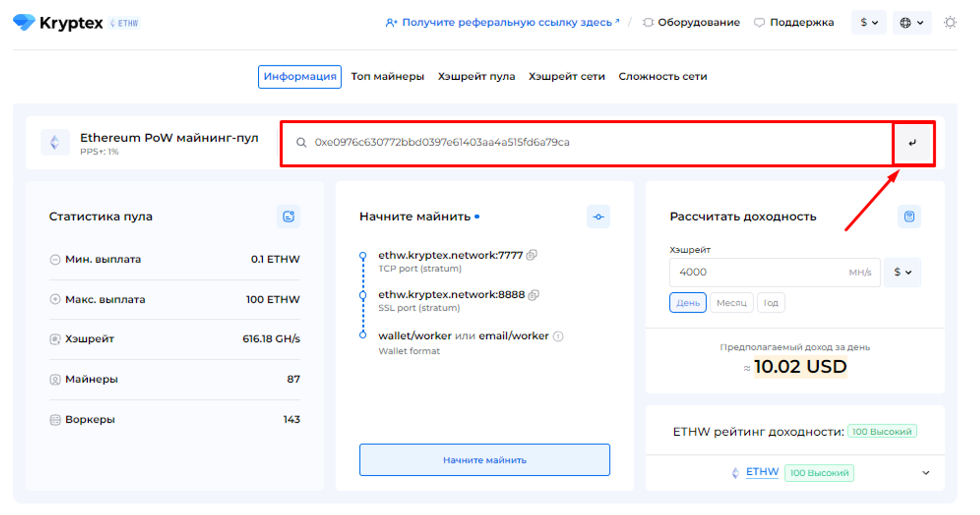Open the Сложность сети tab
Viewport: 980px width, 515px height.
point(662,77)
